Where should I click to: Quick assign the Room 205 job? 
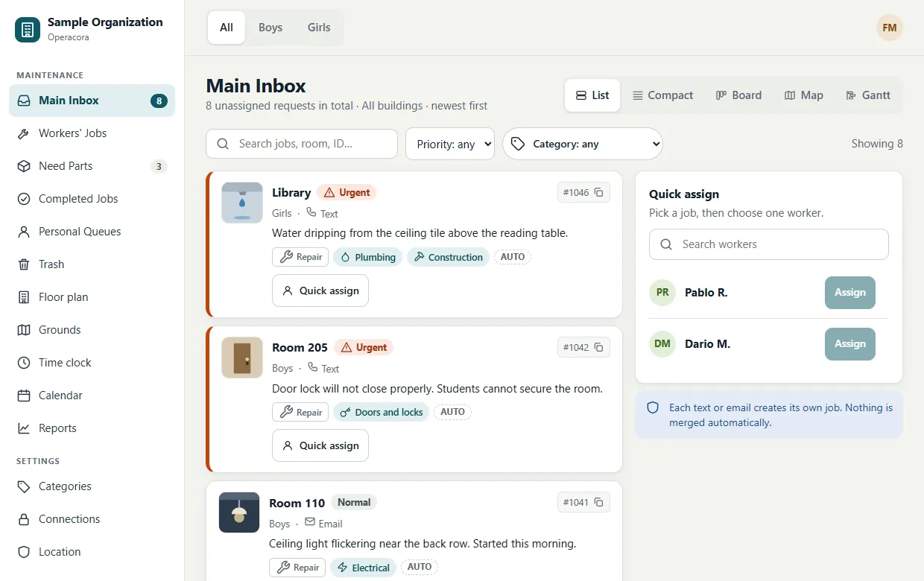(x=320, y=445)
